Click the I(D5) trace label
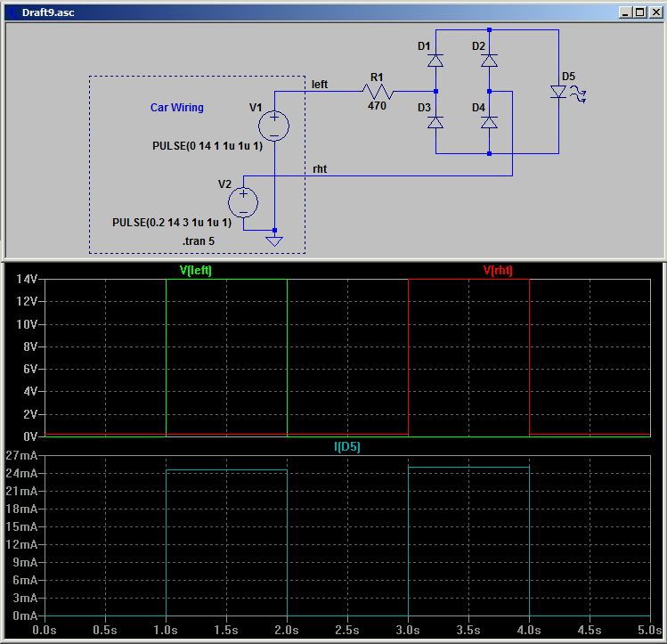Screen dimensions: 667x644 (347, 446)
